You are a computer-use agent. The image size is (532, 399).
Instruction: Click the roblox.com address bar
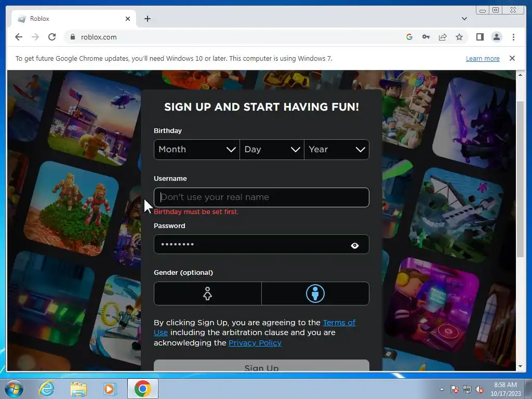[x=234, y=37]
